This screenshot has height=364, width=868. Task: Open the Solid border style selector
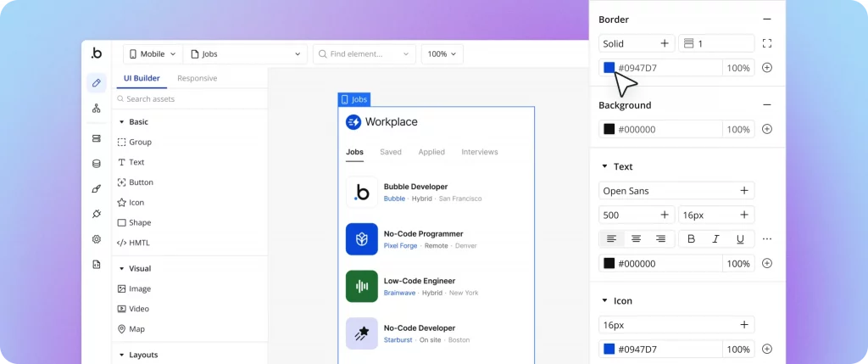point(637,43)
